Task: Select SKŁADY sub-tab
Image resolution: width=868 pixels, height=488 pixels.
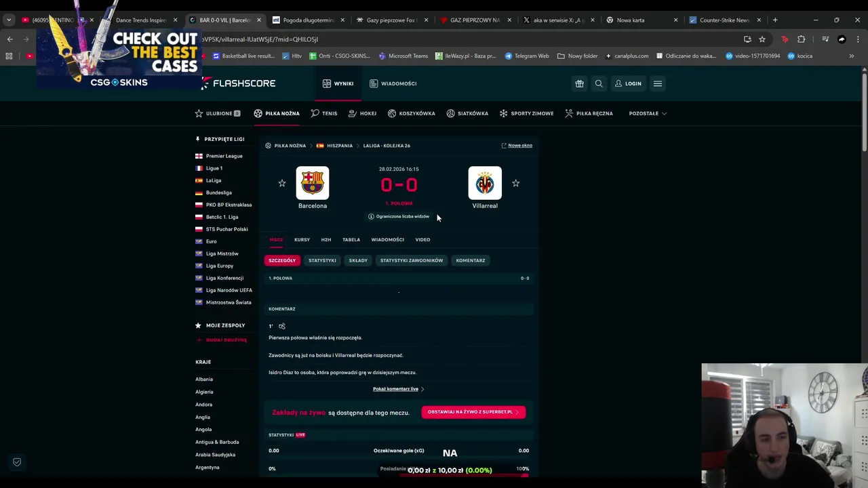Action: click(358, 260)
